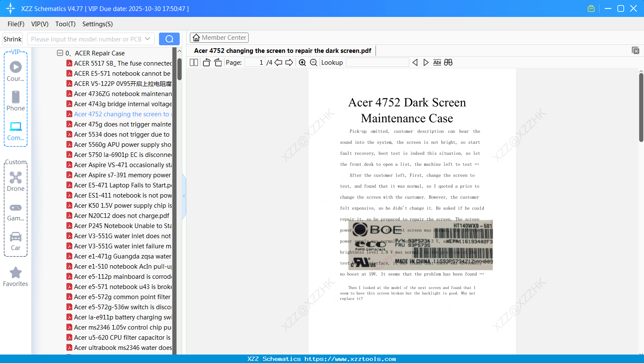Open Acer V3-551G water inlet does not

[x=119, y=236]
